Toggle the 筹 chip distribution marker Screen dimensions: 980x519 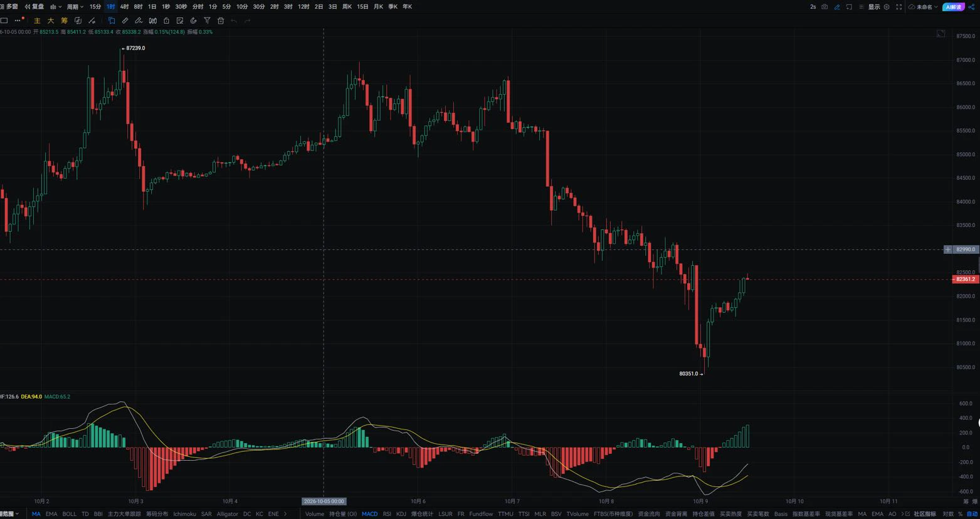[x=64, y=21]
